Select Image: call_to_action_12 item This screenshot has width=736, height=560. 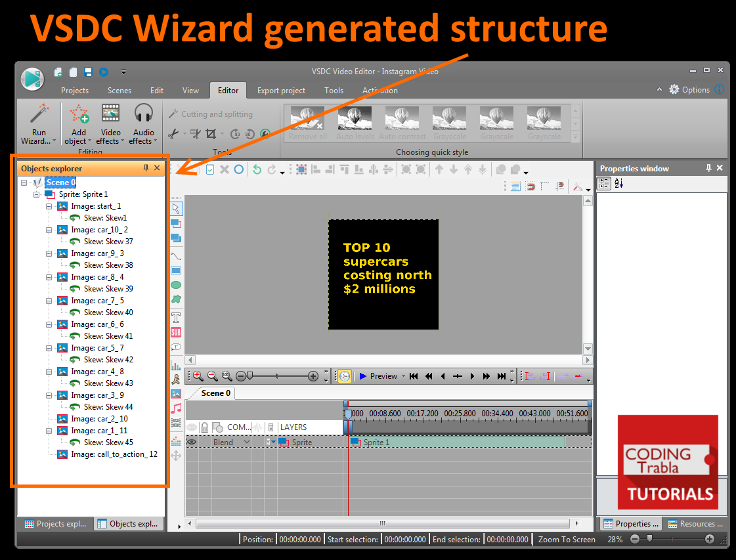114,454
